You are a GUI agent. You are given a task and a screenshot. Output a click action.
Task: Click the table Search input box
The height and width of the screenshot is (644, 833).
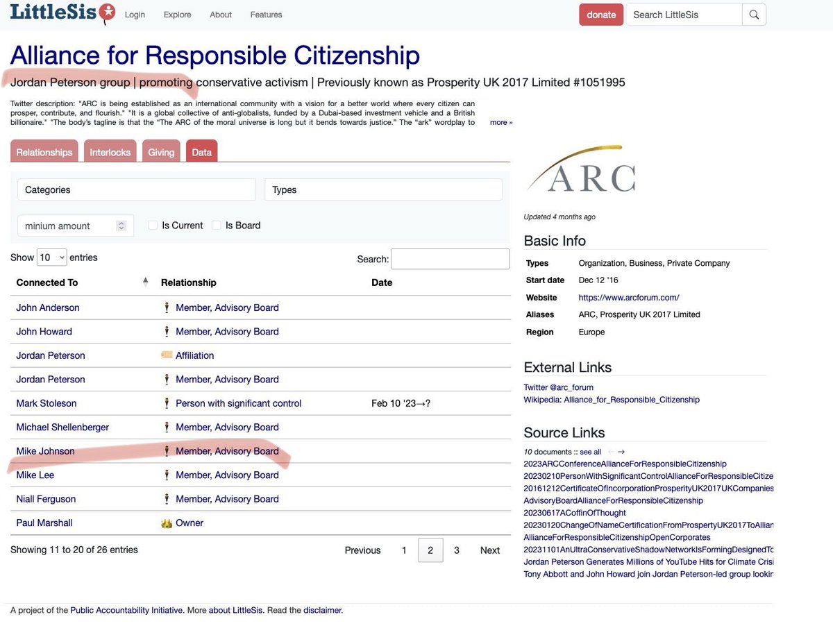coord(450,259)
